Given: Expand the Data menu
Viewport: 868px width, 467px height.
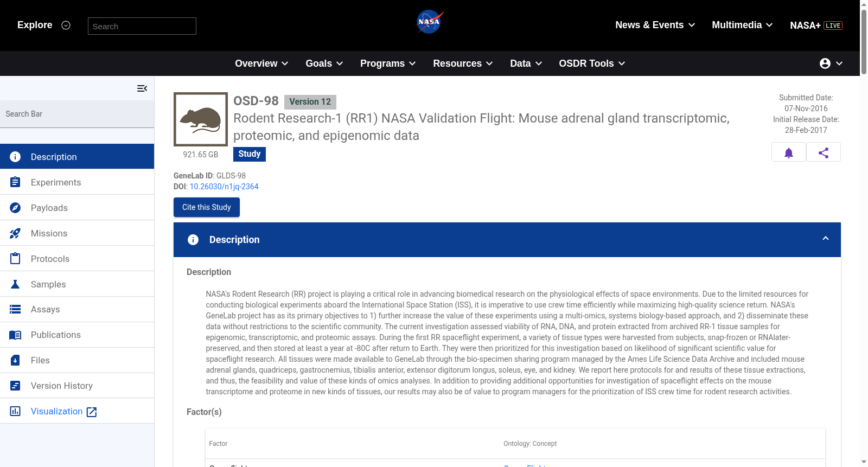Looking at the screenshot, I should [x=526, y=63].
